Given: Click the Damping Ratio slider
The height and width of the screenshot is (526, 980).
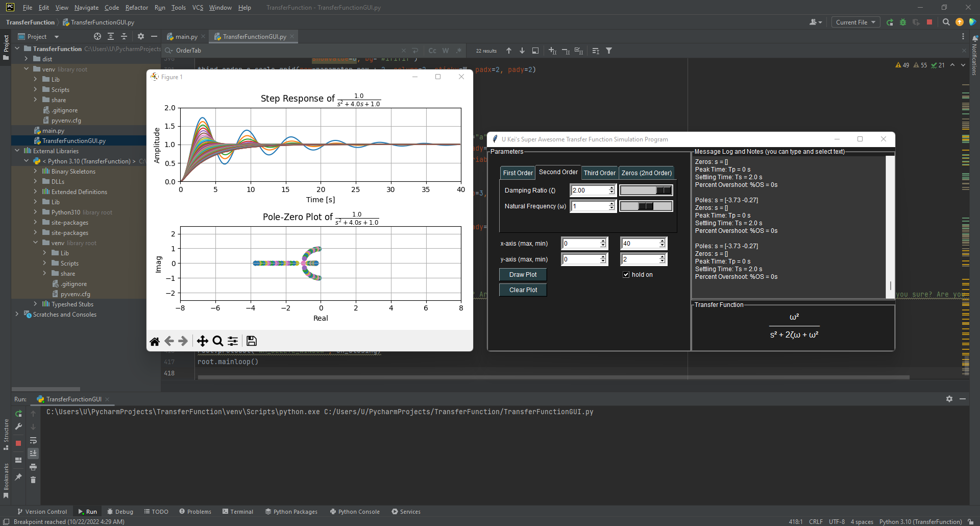Looking at the screenshot, I should 646,190.
